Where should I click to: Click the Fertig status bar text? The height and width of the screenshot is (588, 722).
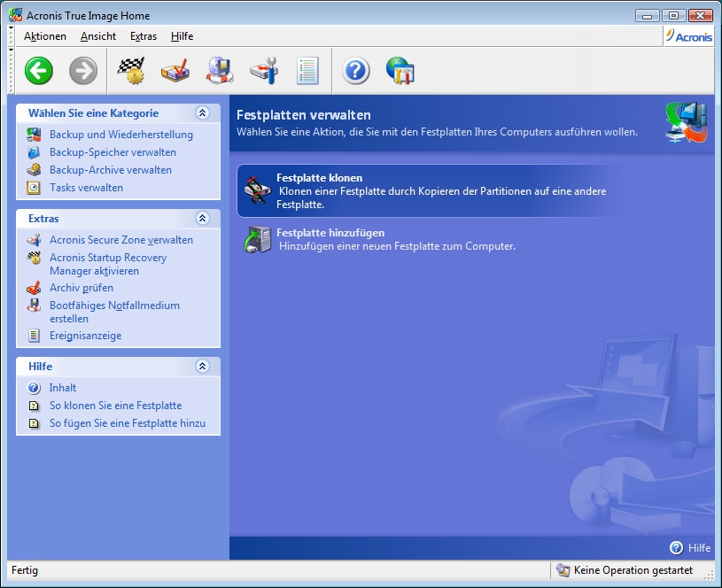[x=25, y=570]
